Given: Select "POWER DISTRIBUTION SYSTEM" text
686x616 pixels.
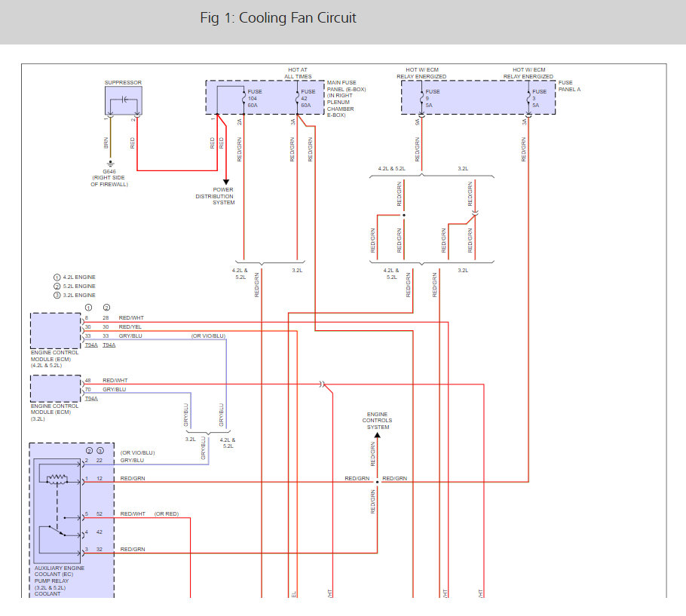Looking at the screenshot, I should pos(215,196).
